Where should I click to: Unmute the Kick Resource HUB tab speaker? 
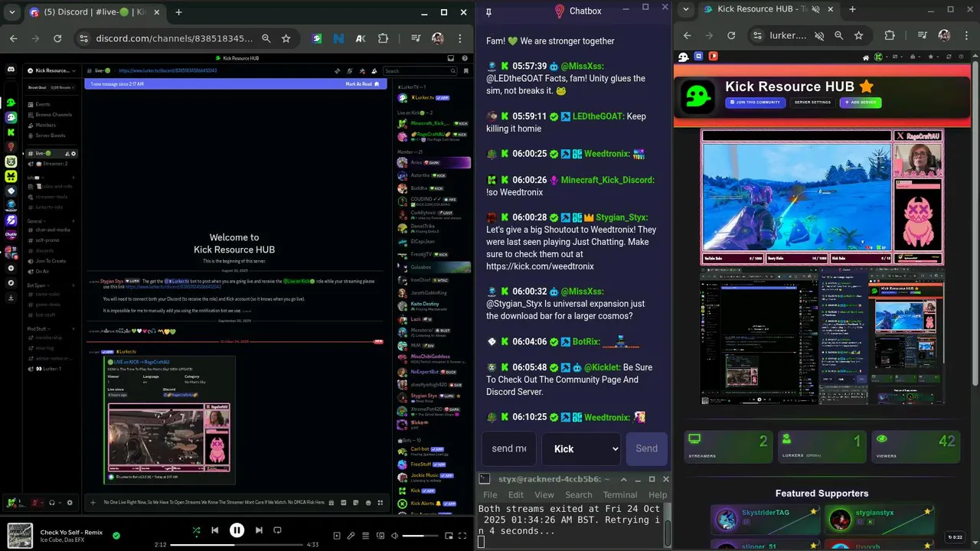point(815,9)
